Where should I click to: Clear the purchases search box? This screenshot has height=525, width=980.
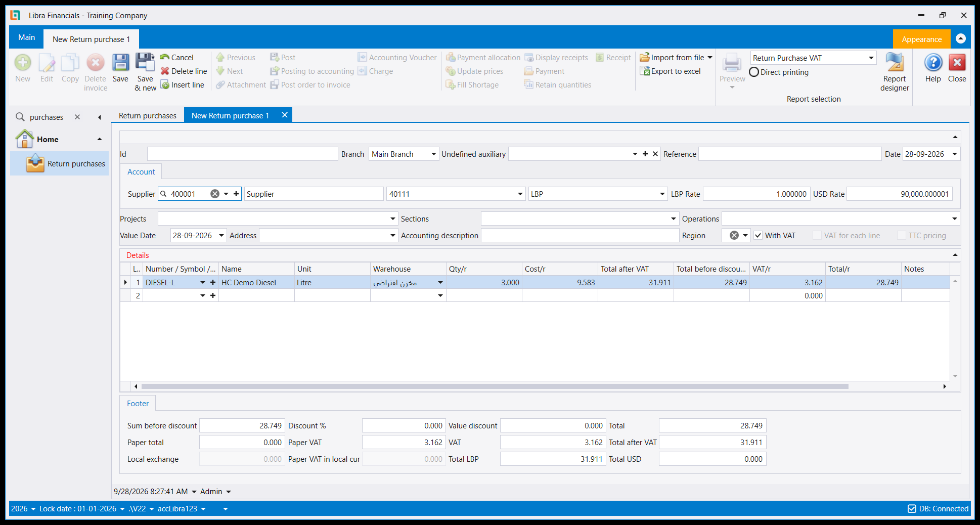coord(77,117)
